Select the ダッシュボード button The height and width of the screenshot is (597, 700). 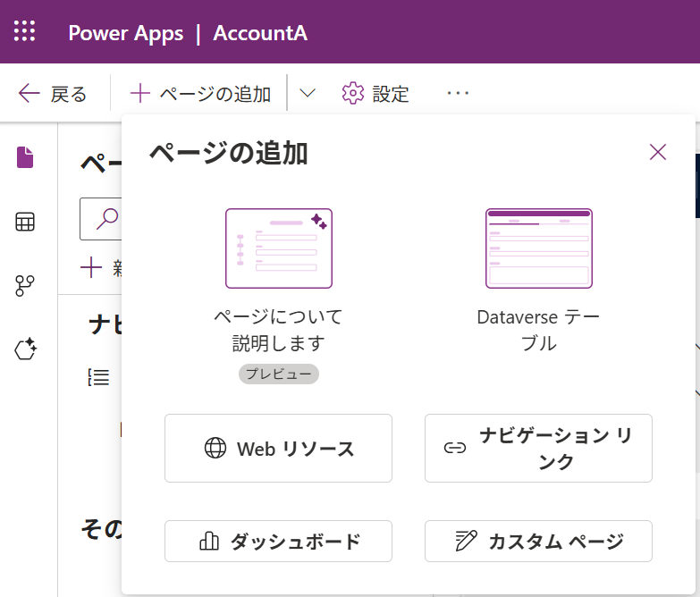coord(279,542)
